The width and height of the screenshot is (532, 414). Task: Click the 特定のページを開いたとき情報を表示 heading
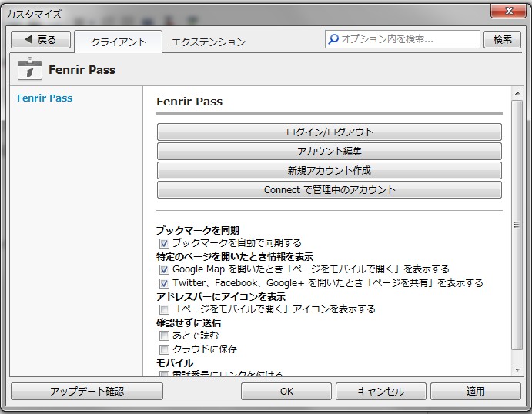[235, 257]
